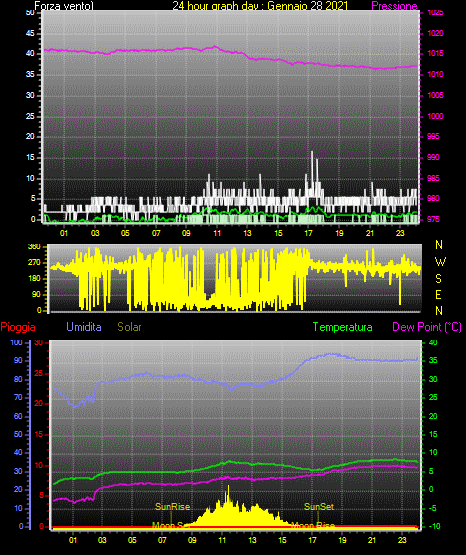Click the '24 hour graph day : Gennaio 28 2021' title
Viewport: 466px width, 555px height.
coord(260,6)
